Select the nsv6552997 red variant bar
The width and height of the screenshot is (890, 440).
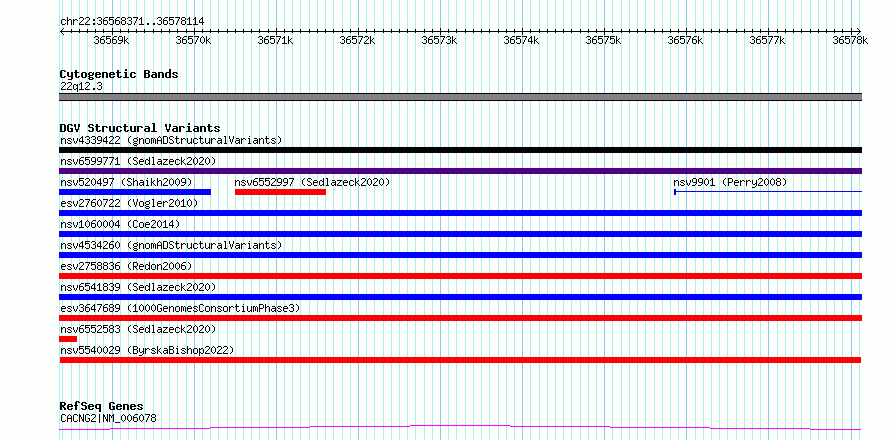click(280, 192)
